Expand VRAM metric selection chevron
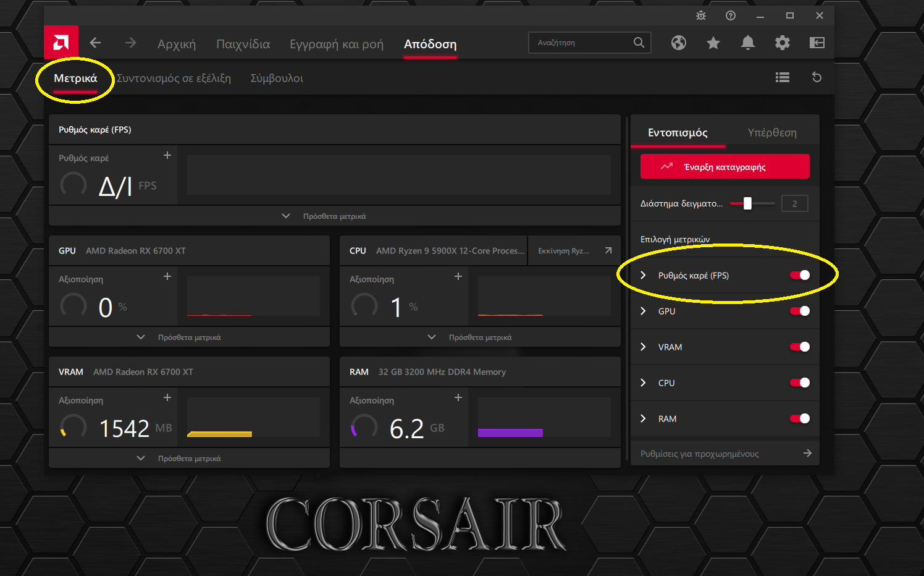The width and height of the screenshot is (924, 576). point(643,347)
